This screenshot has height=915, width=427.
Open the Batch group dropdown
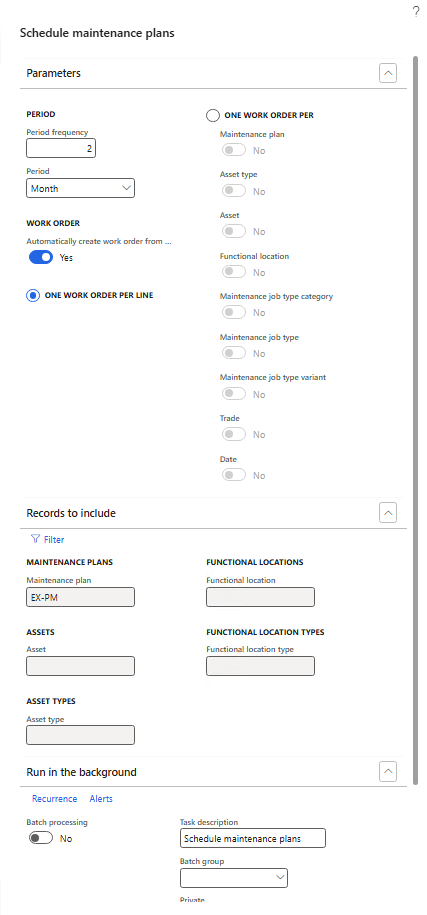[234, 878]
